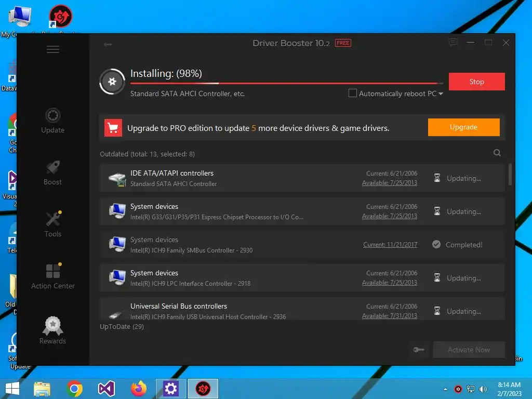Open the Rewards medal icon
532x399 pixels.
tap(53, 325)
